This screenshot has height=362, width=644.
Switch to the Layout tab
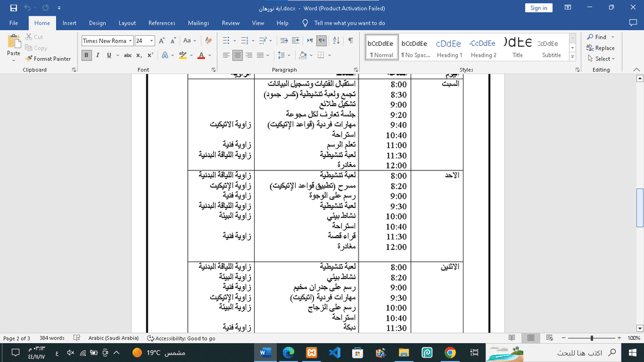tap(127, 23)
